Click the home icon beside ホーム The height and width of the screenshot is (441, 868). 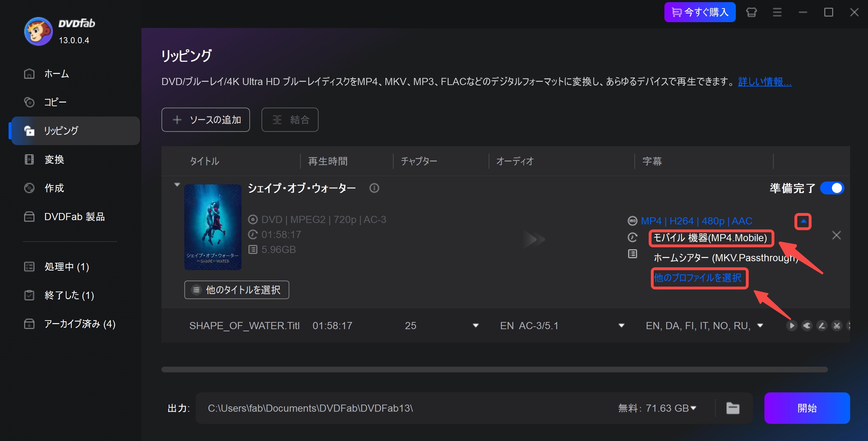click(x=29, y=74)
